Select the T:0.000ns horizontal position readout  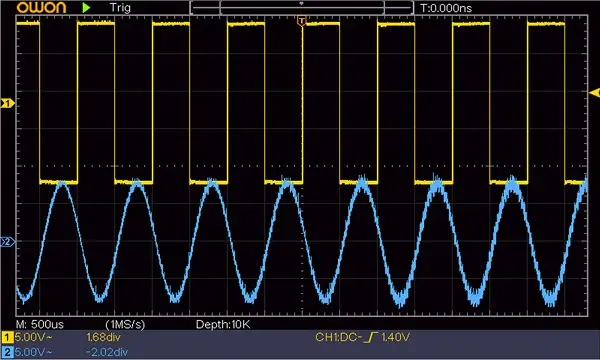446,8
